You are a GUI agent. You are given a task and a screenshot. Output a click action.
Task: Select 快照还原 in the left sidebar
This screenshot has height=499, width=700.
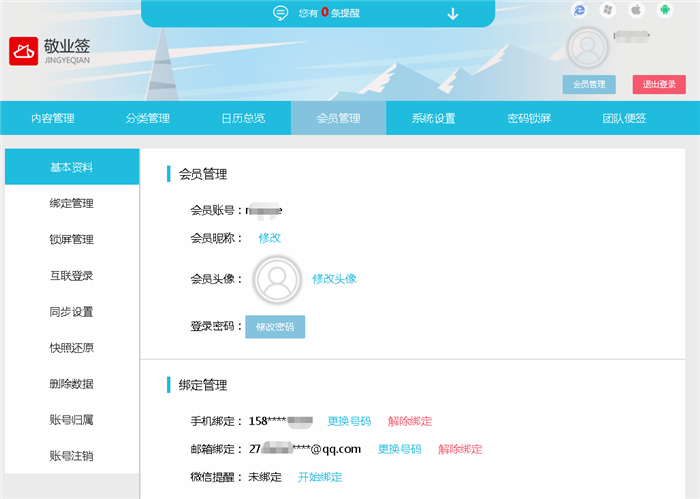[71, 348]
